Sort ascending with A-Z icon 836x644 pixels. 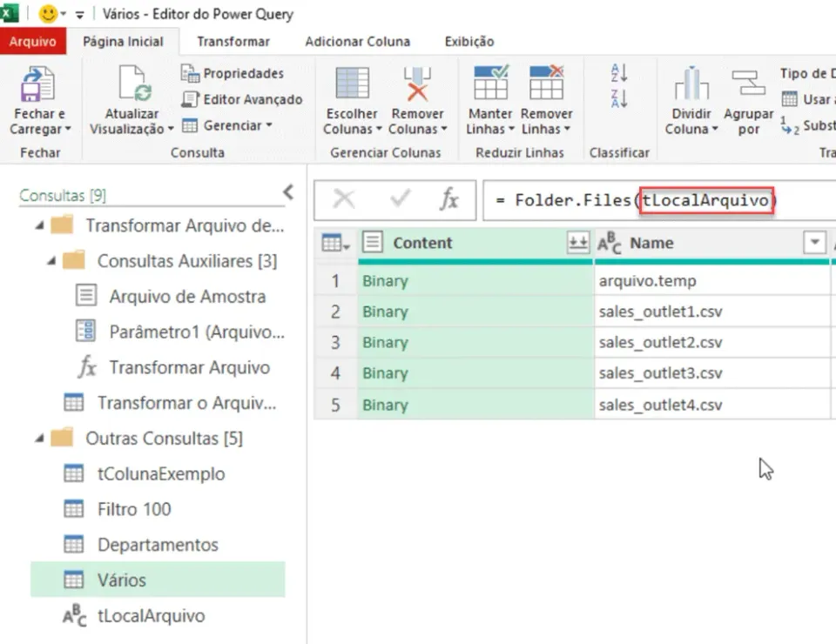619,73
